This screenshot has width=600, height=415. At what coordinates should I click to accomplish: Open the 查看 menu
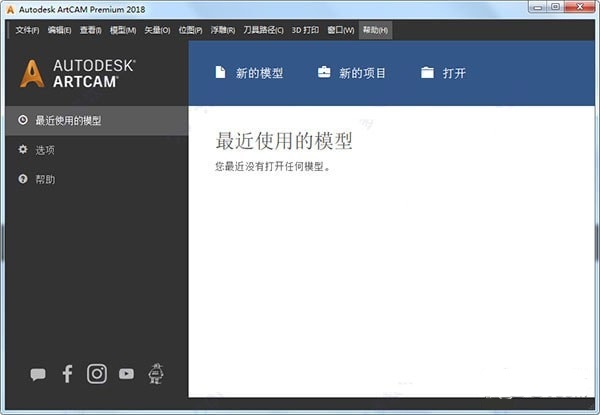pyautogui.click(x=90, y=30)
